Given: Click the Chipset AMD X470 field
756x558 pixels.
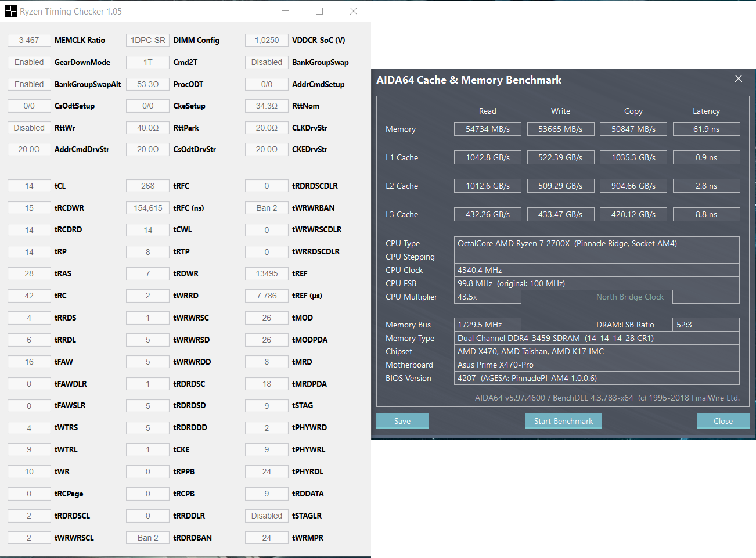Looking at the screenshot, I should [596, 351].
